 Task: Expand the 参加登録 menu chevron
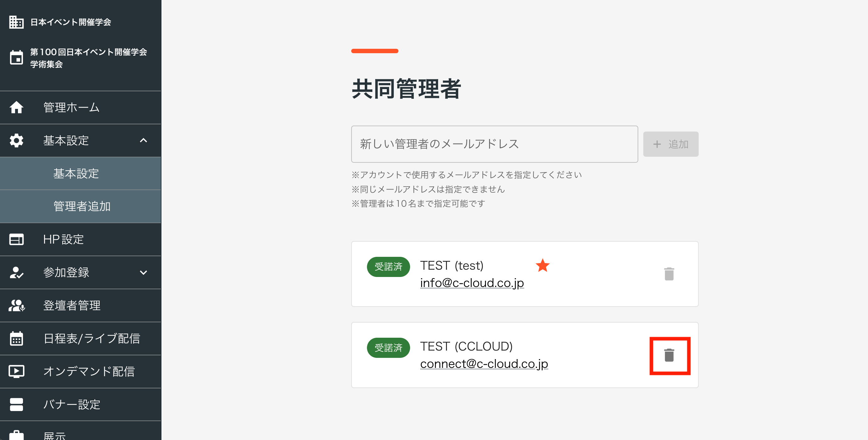point(144,273)
